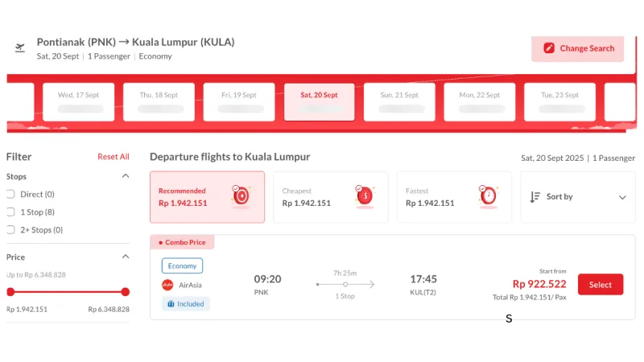
Task: Click the red dot beside Combo Price
Action: click(160, 243)
